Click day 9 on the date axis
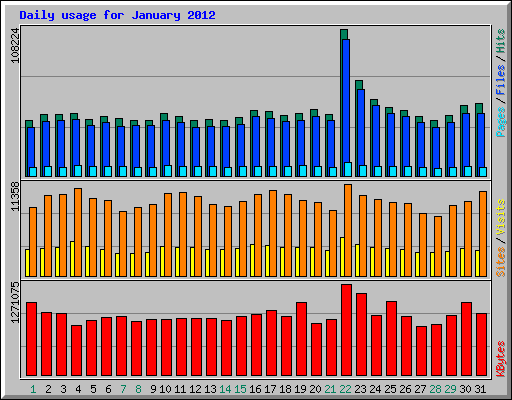 153,389
